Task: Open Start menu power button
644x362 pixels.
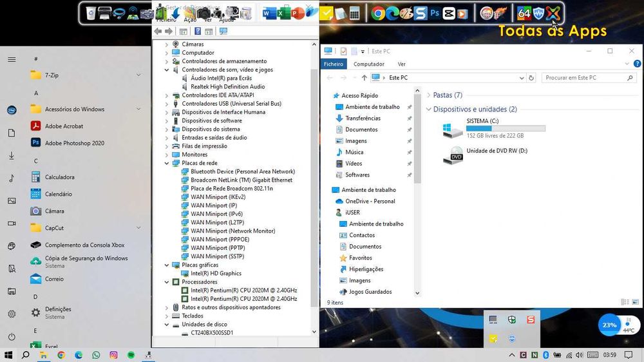Action: click(12, 336)
